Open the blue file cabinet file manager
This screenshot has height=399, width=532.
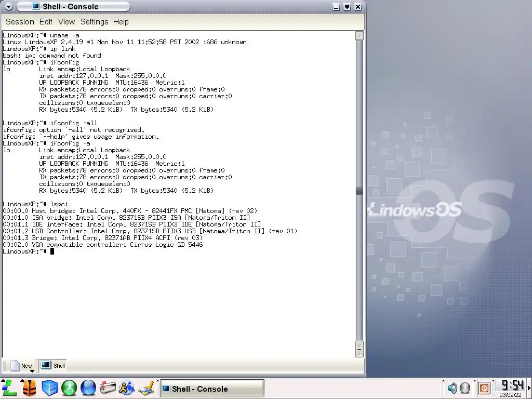coord(49,388)
